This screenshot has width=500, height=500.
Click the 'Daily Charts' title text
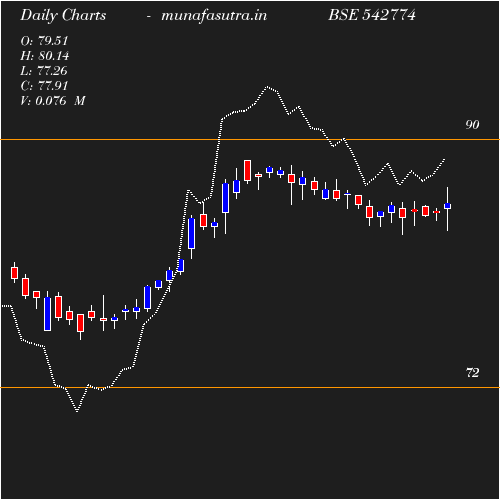(x=63, y=16)
